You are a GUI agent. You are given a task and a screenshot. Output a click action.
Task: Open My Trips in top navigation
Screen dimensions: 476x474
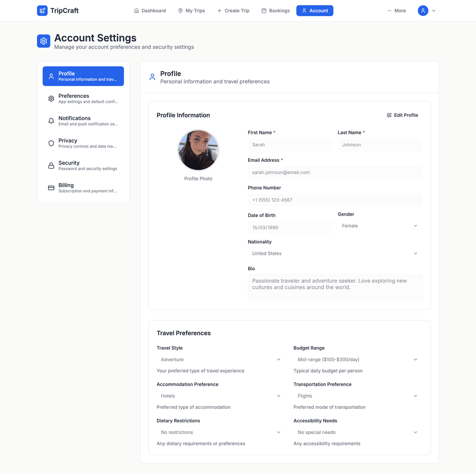pyautogui.click(x=191, y=11)
